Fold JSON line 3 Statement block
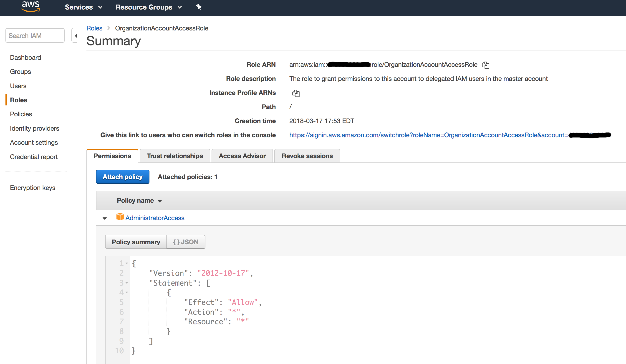The image size is (626, 364). [x=127, y=283]
